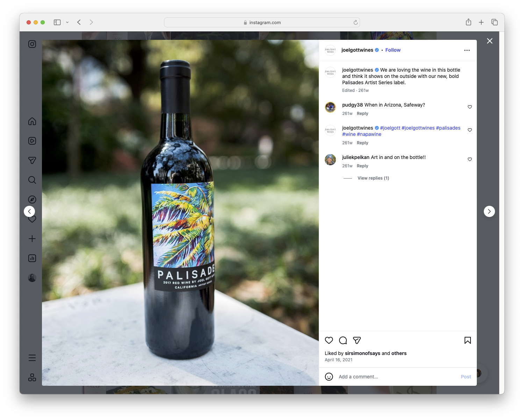The height and width of the screenshot is (420, 524).
Task: Open the Search panel
Action: 32,180
